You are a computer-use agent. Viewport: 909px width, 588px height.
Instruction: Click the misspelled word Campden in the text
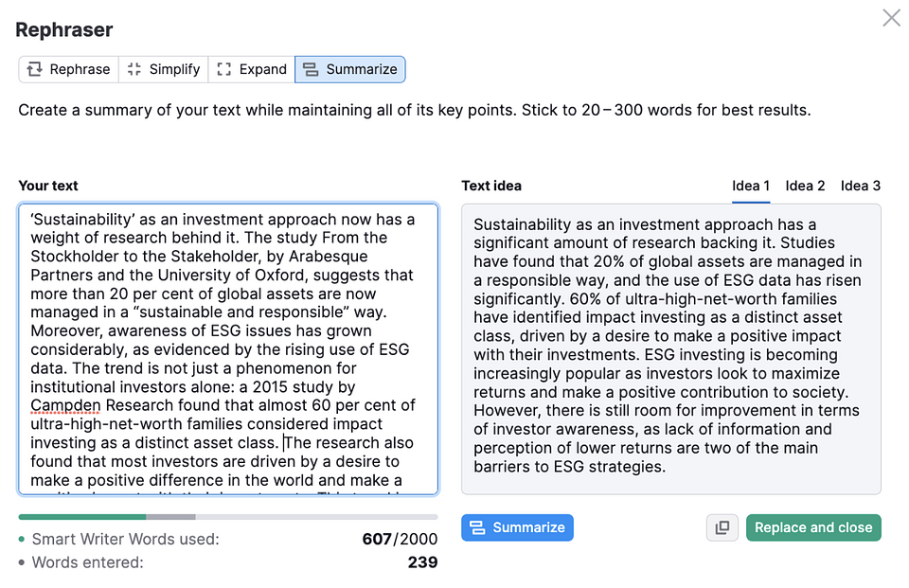coord(65,405)
